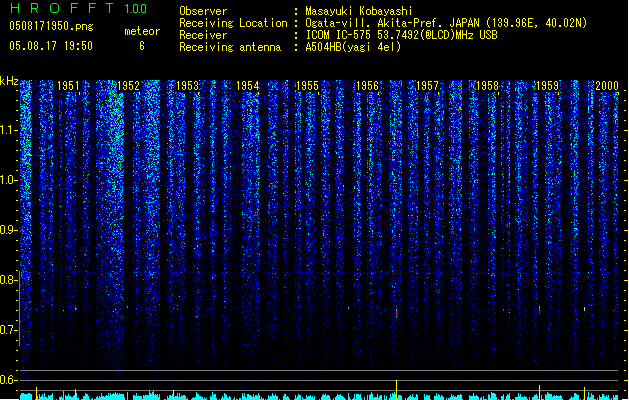This screenshot has height=400, width=629.
Task: Click the Observer label
Action: [203, 11]
